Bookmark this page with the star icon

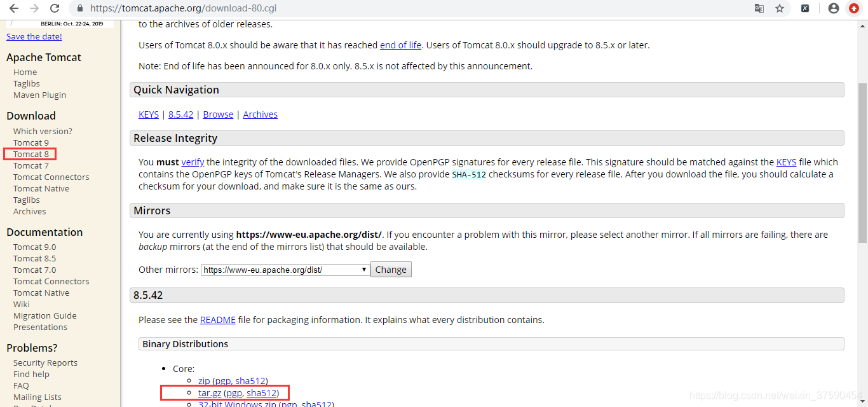pos(780,8)
